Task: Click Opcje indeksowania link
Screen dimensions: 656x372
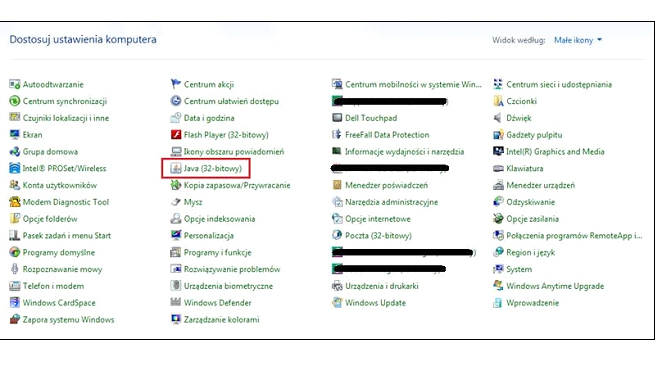Action: pyautogui.click(x=219, y=219)
